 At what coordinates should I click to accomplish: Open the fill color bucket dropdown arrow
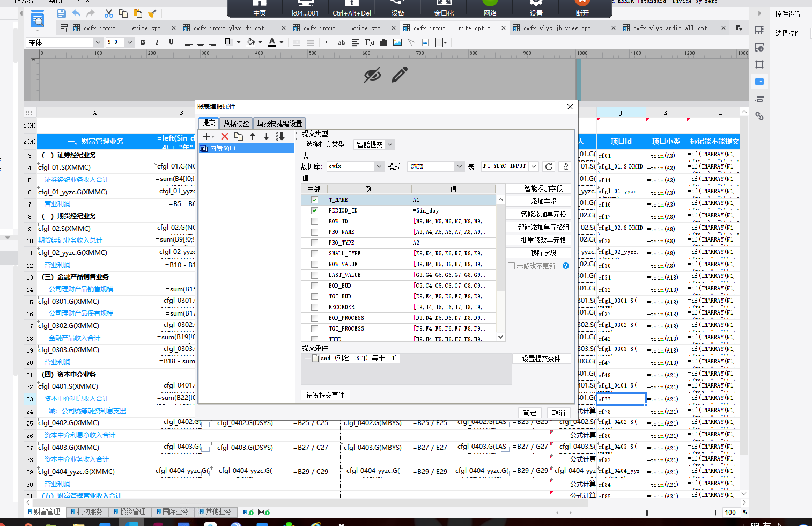(x=260, y=42)
